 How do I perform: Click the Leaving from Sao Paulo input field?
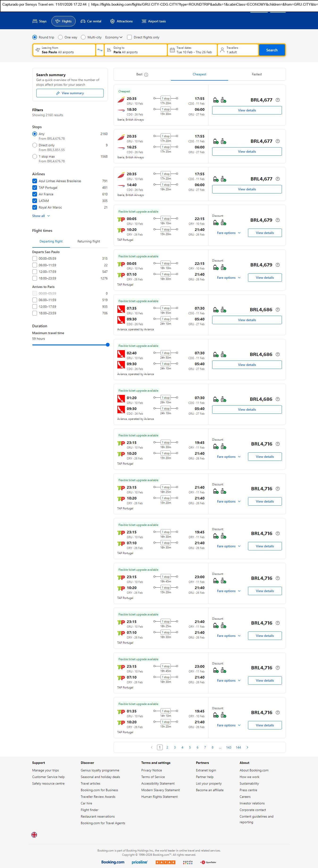click(x=64, y=50)
